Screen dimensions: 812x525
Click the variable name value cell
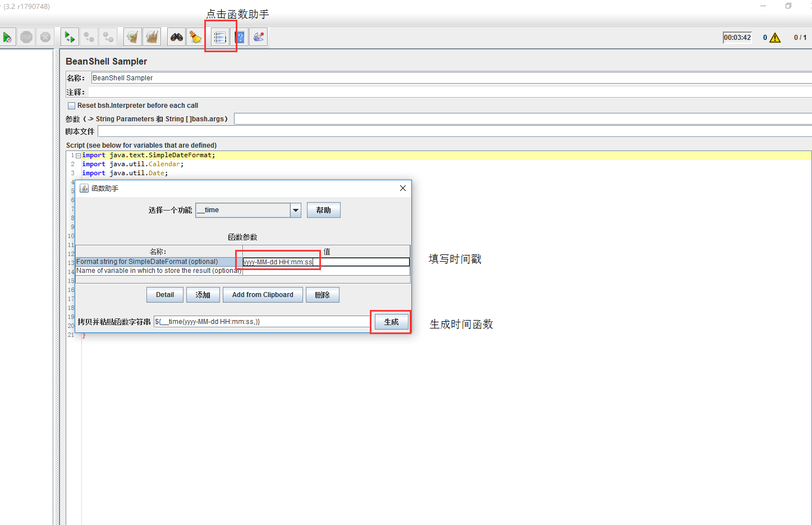(x=326, y=271)
